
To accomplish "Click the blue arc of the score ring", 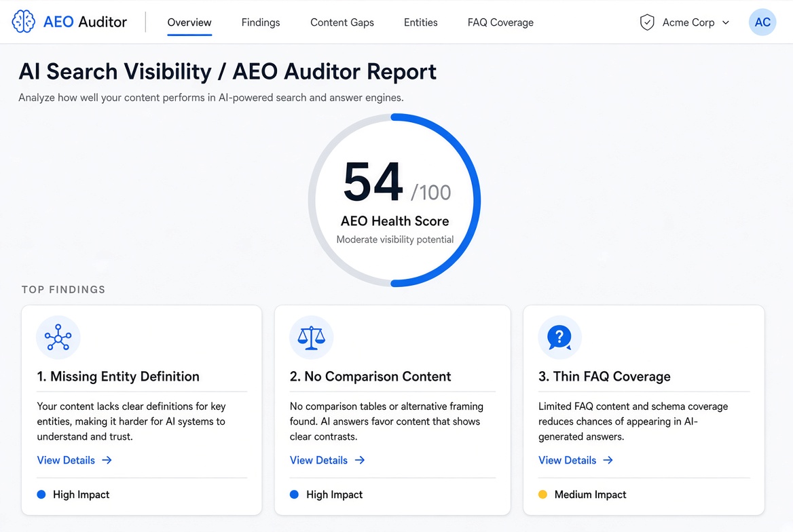I will (477, 200).
